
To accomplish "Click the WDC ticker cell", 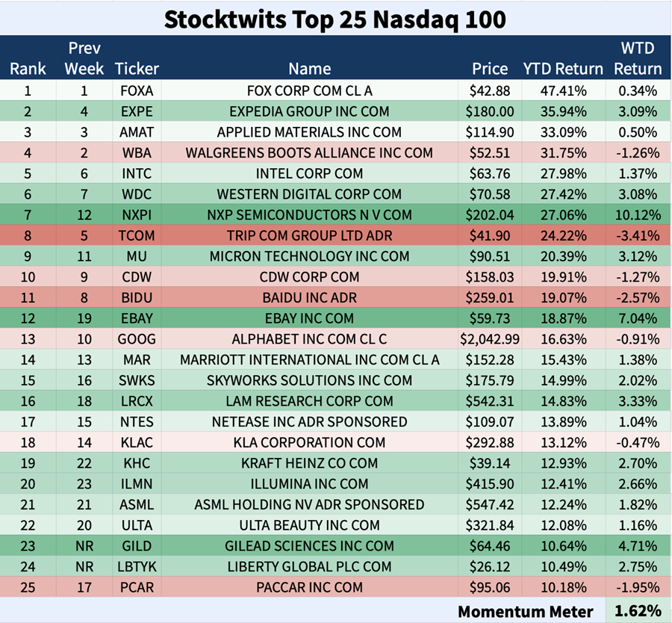I will coord(137,194).
